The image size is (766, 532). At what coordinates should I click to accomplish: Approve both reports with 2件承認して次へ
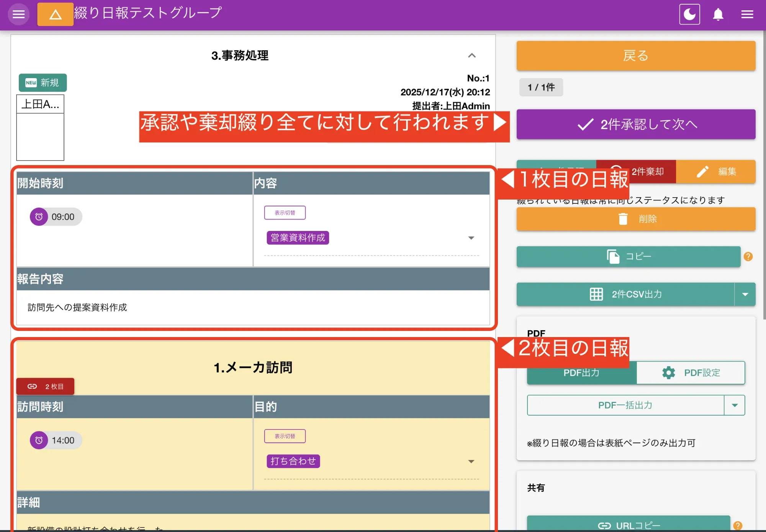[x=635, y=124]
